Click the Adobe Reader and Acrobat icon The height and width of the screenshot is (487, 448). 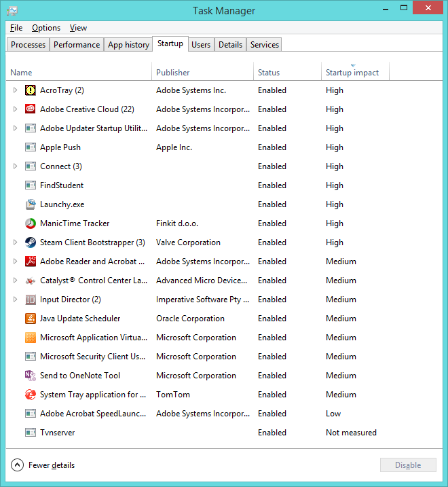pos(31,261)
